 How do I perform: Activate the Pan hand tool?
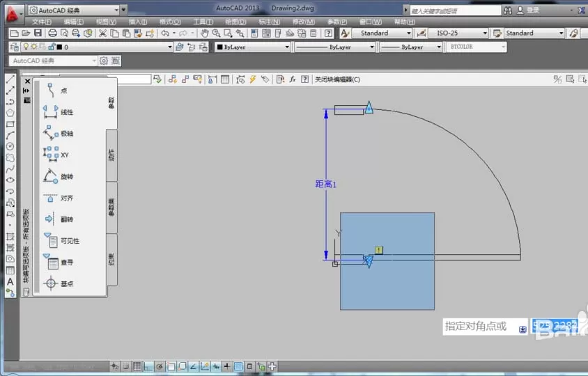pyautogui.click(x=204, y=33)
